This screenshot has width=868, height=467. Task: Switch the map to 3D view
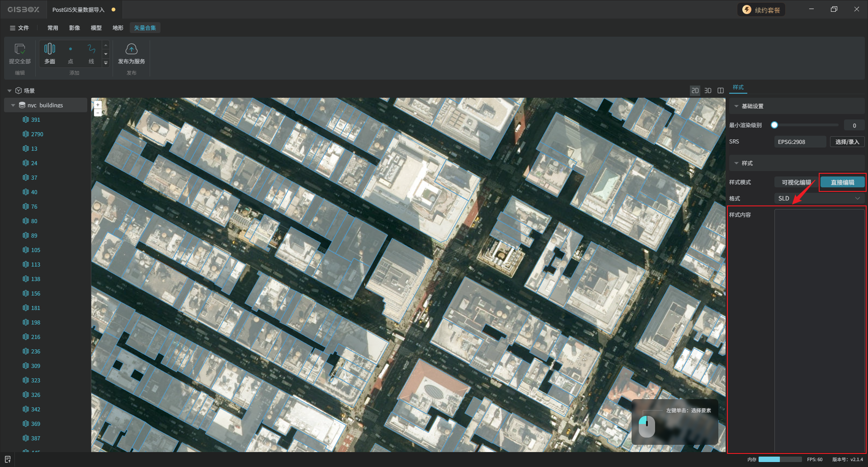click(x=708, y=91)
